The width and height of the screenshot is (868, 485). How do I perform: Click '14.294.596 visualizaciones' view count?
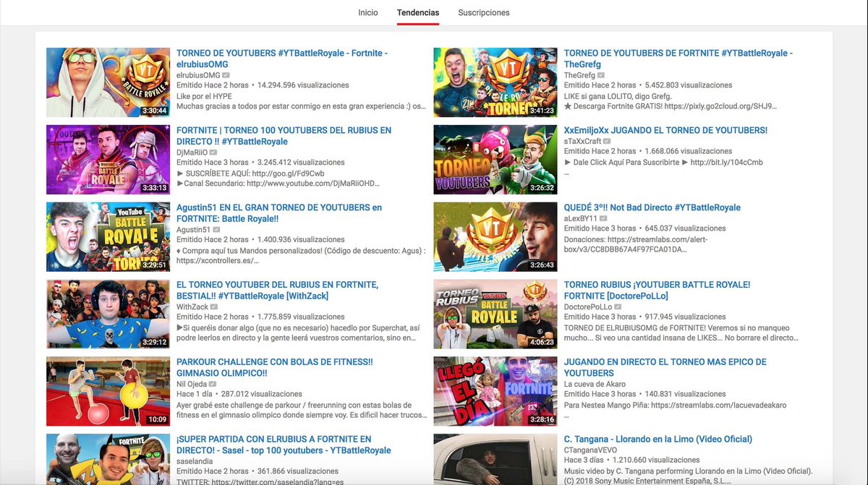(x=303, y=85)
